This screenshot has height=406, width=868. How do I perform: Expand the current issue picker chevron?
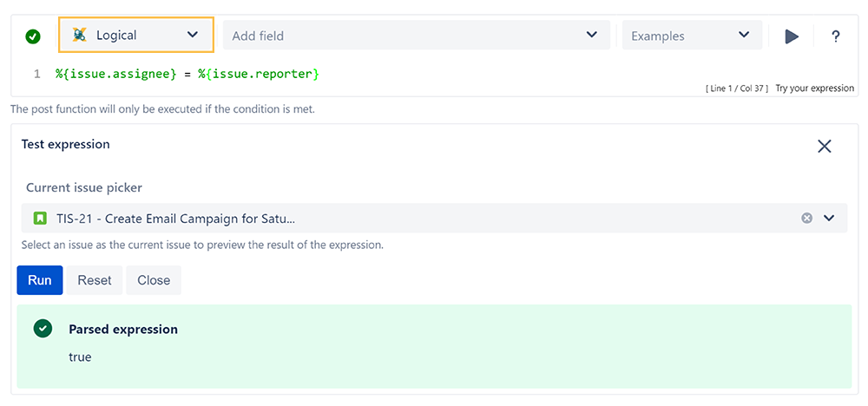point(829,218)
